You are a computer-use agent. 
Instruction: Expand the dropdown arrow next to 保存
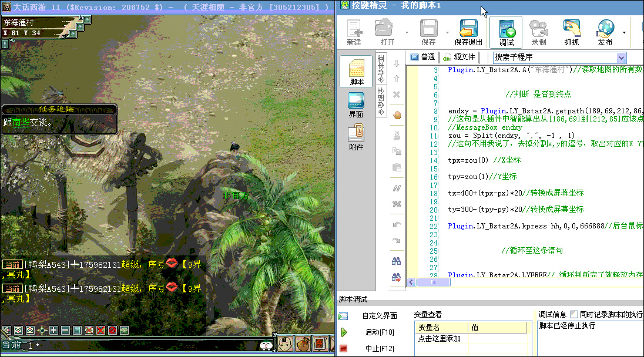[x=447, y=32]
